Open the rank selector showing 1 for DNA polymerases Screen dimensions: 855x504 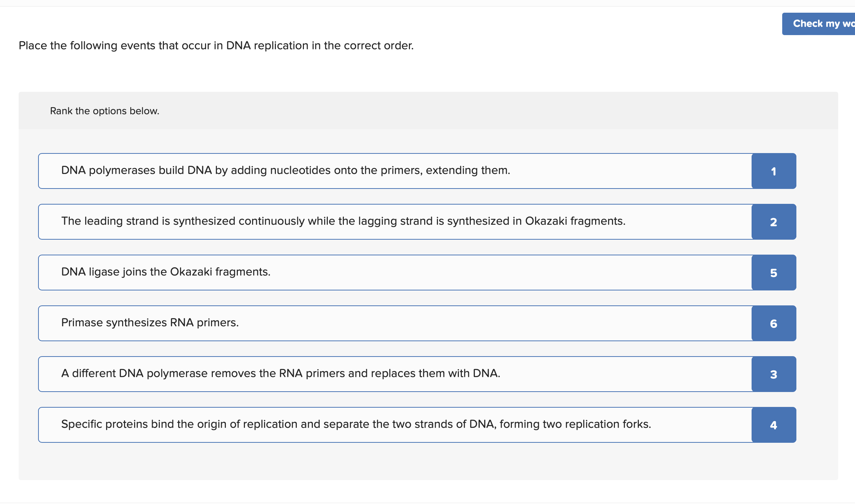point(773,171)
